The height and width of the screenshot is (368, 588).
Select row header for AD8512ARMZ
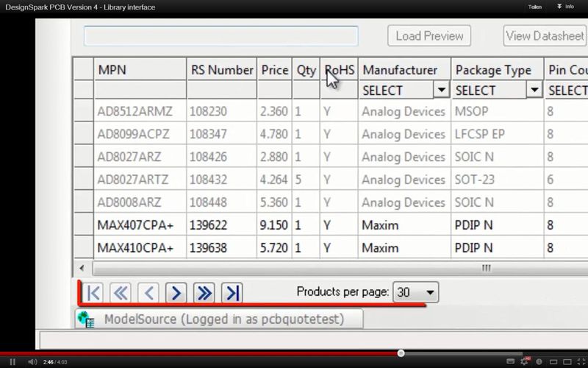click(84, 111)
